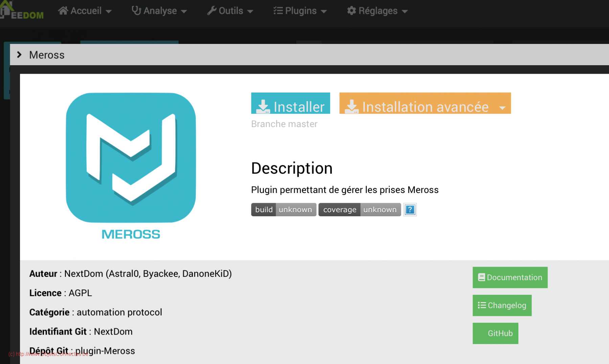
Task: Expand the Accueil dropdown caret
Action: point(109,11)
